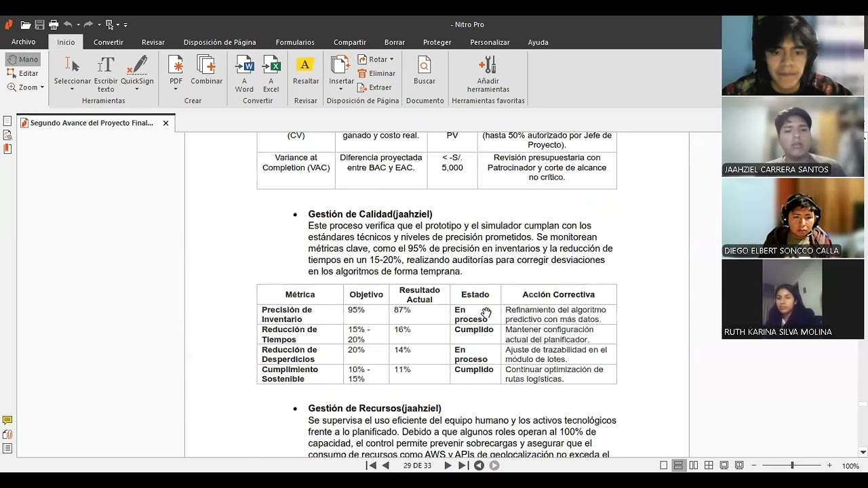The image size is (868, 488).
Task: Expand the Insertar dropdown arrow
Action: [341, 89]
